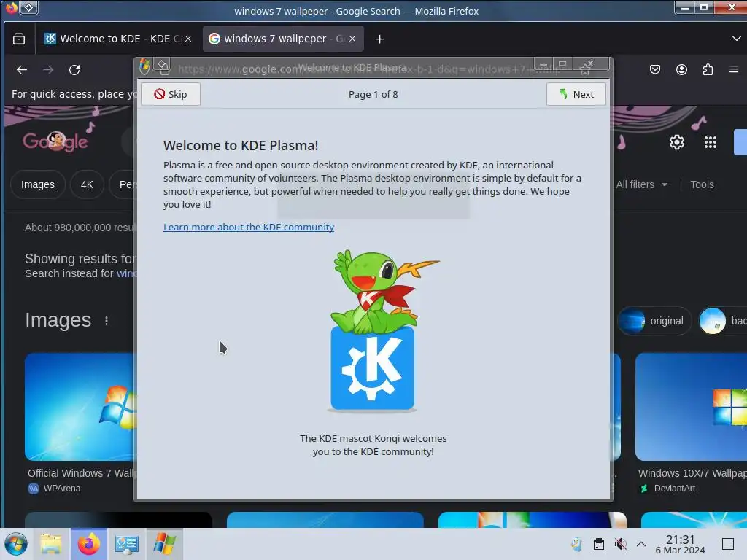
Task: Toggle the muted volume tray icon
Action: click(x=620, y=544)
